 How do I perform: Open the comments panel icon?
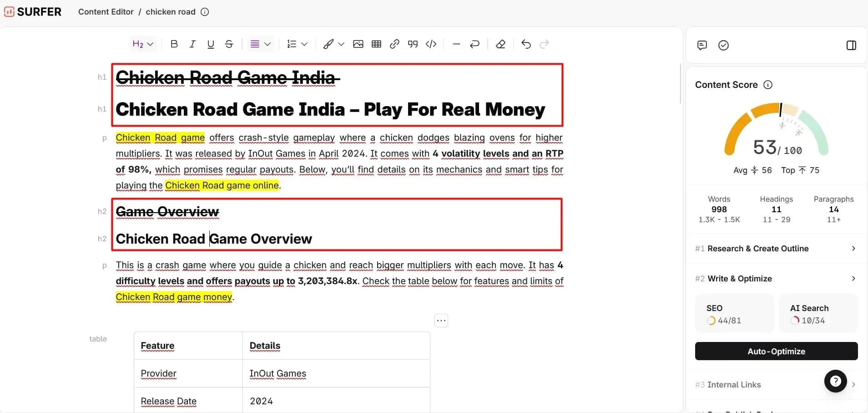702,45
